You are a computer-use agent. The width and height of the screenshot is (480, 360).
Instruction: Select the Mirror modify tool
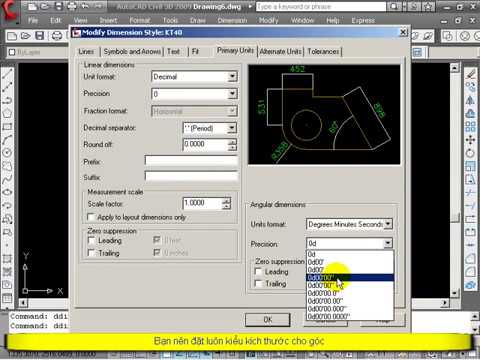(470, 100)
